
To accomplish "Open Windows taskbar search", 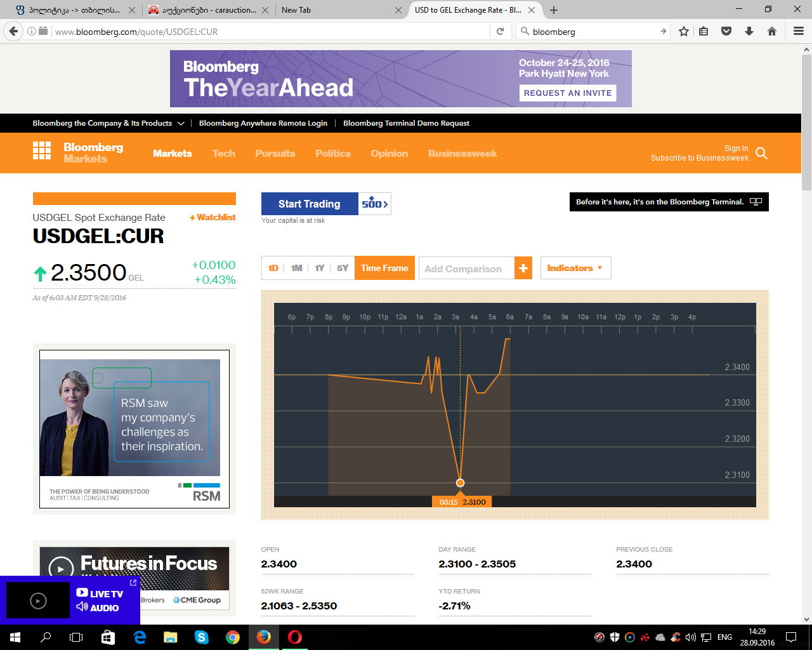I will pos(46,637).
